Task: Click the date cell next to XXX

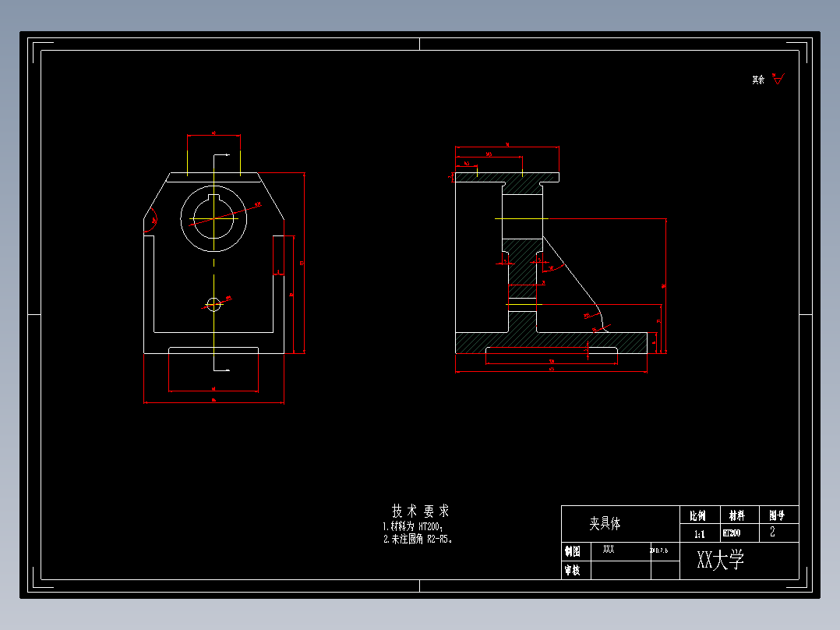Action: [x=665, y=552]
